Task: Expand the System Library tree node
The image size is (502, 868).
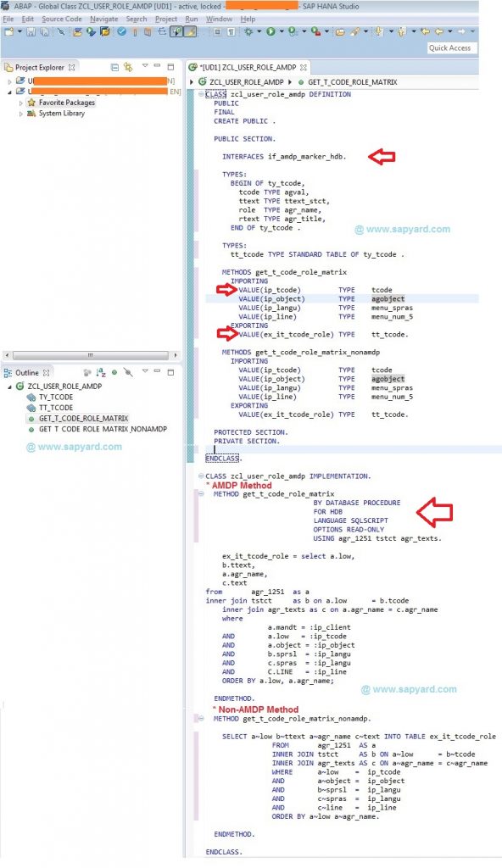Action: (x=21, y=114)
